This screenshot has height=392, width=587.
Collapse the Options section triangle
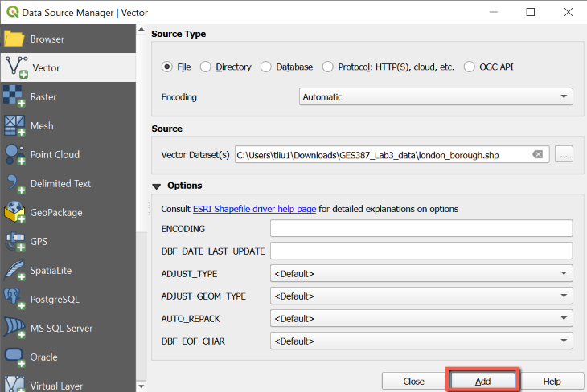coord(156,186)
